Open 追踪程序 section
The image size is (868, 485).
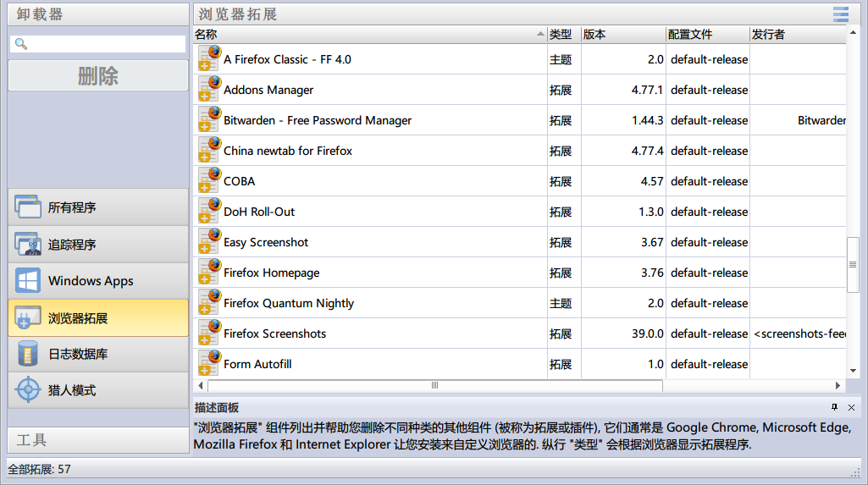point(98,244)
